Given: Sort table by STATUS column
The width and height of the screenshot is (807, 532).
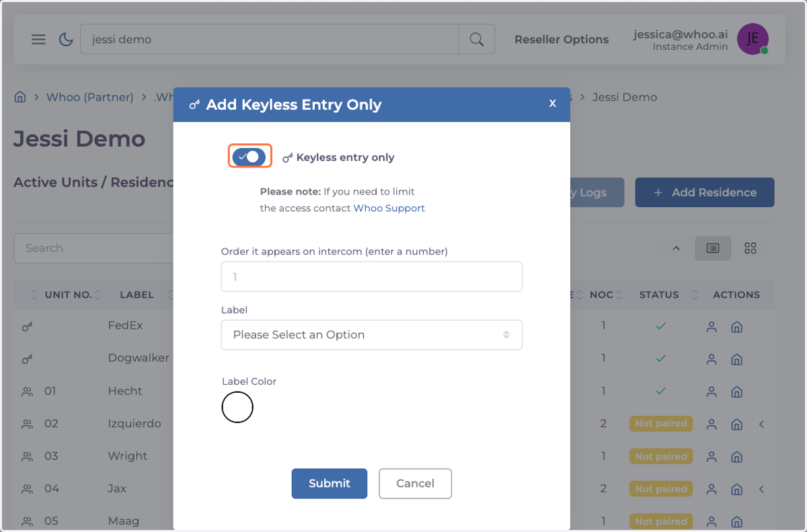Looking at the screenshot, I should tap(659, 295).
